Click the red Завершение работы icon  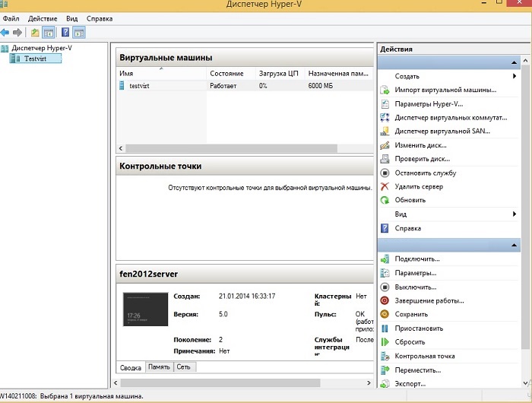point(385,301)
